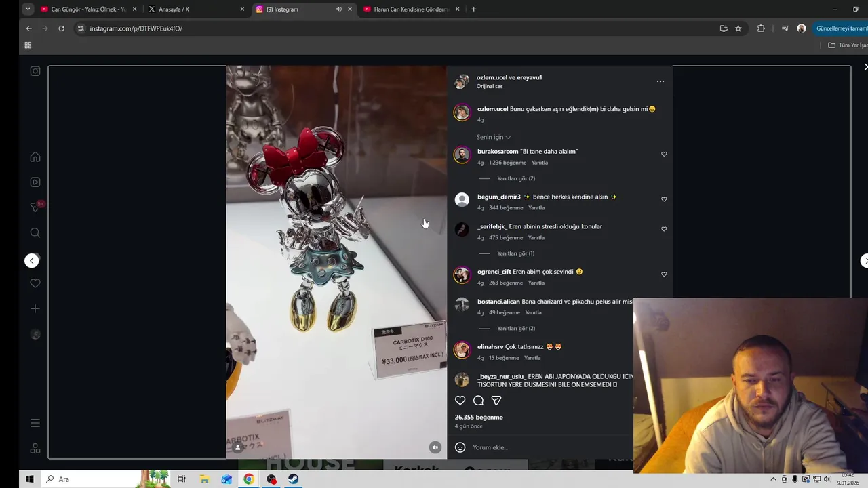Open Windows Start menu
Screen dimensions: 868x488
coord(30,479)
